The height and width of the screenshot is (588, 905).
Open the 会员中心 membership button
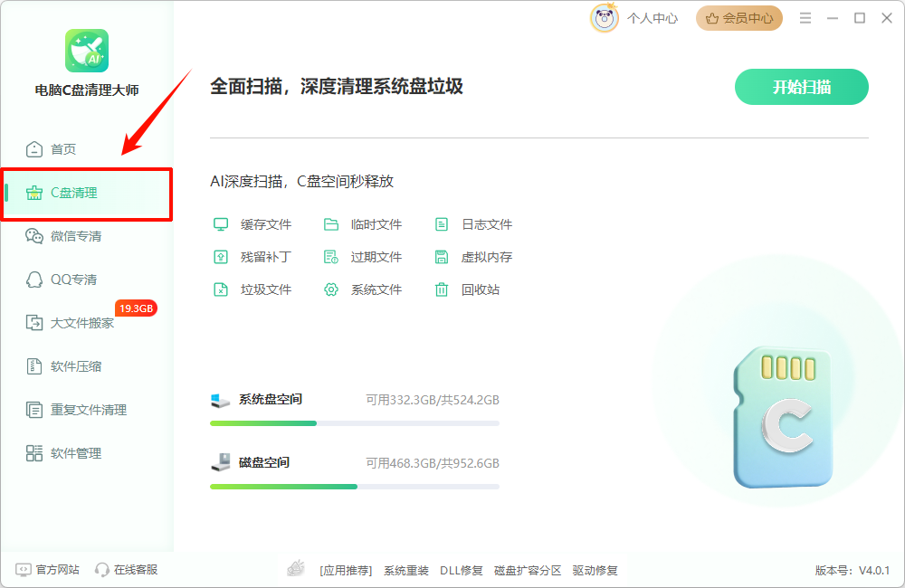738,17
